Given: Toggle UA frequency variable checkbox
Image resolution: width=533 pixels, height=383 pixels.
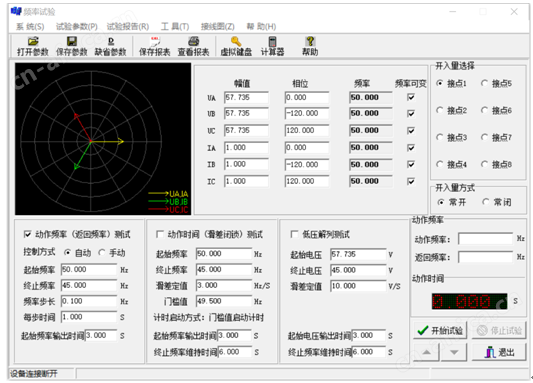Looking at the screenshot, I should 411,98.
